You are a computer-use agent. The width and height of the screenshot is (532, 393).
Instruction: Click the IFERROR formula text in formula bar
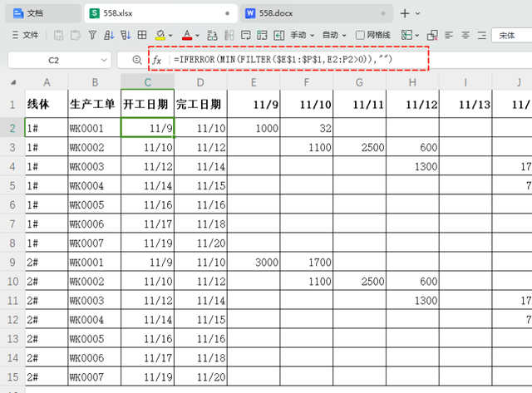click(283, 60)
